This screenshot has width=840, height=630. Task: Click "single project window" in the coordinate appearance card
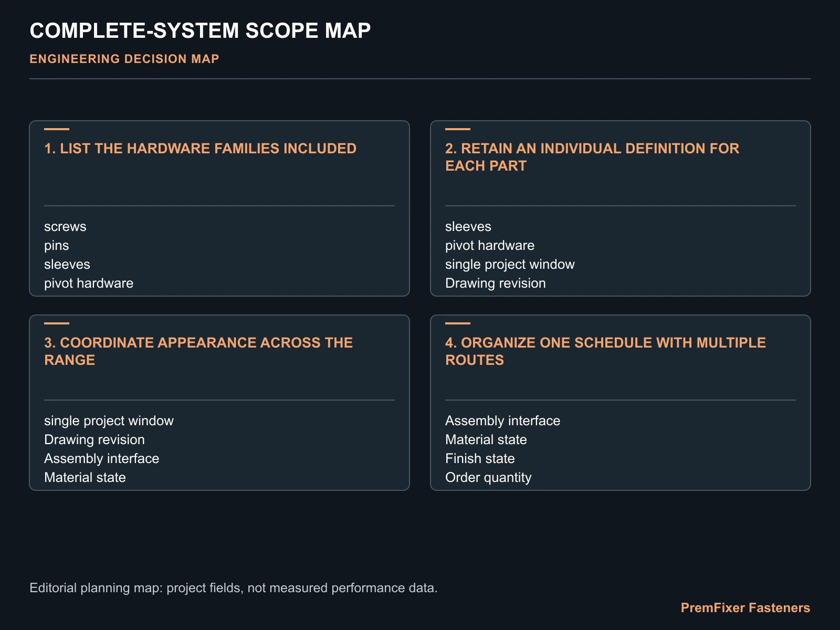click(x=109, y=421)
